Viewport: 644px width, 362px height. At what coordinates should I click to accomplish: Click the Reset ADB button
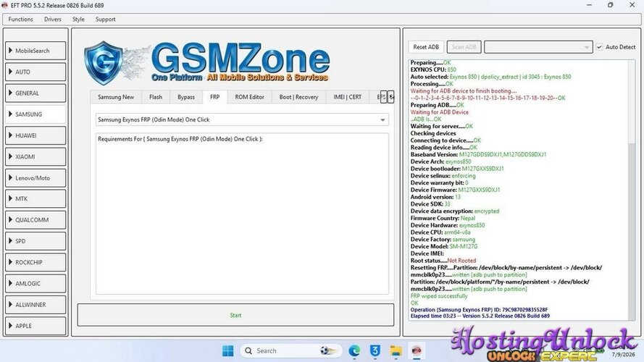426,47
